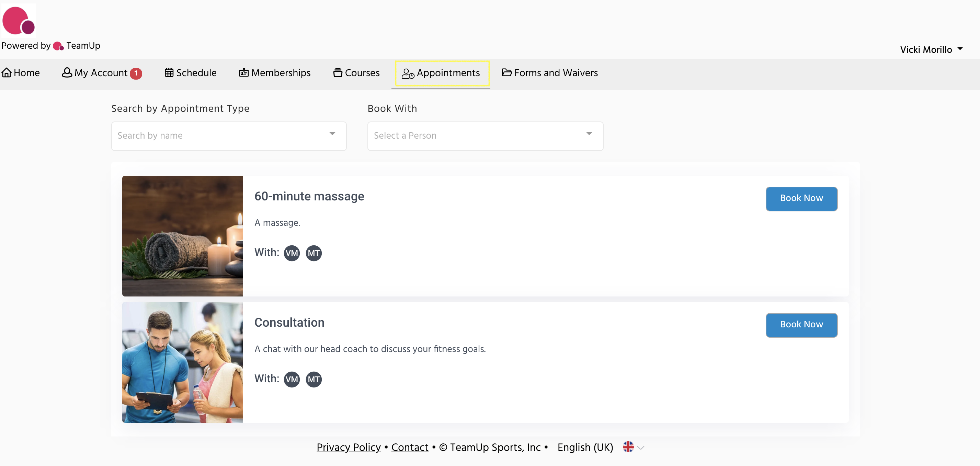980x466 pixels.
Task: Click the Memberships card icon
Action: 243,73
